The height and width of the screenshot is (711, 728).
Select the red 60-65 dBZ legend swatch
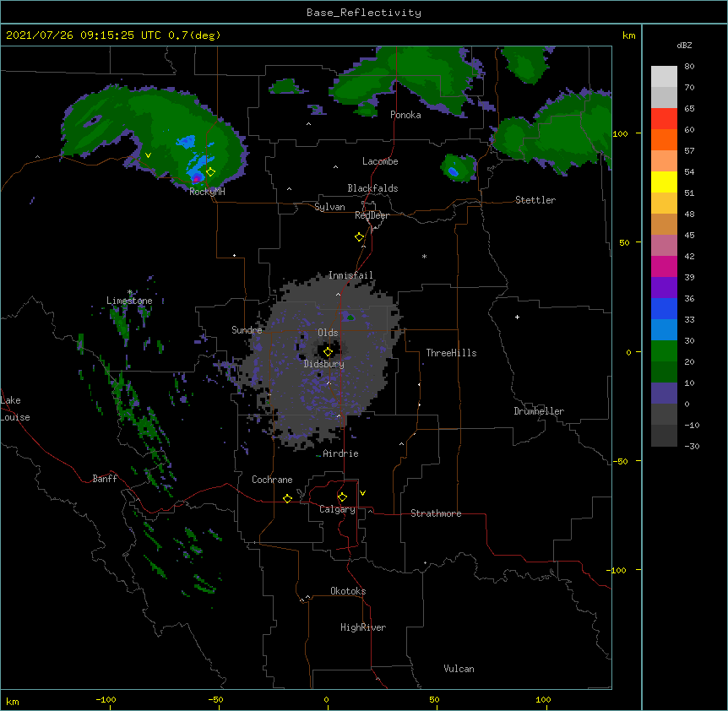[x=664, y=118]
